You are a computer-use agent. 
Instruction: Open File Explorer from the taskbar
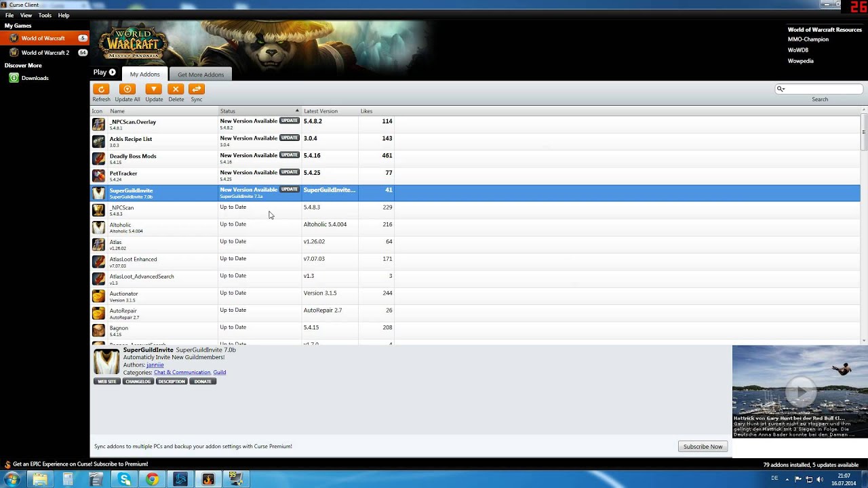click(x=41, y=479)
